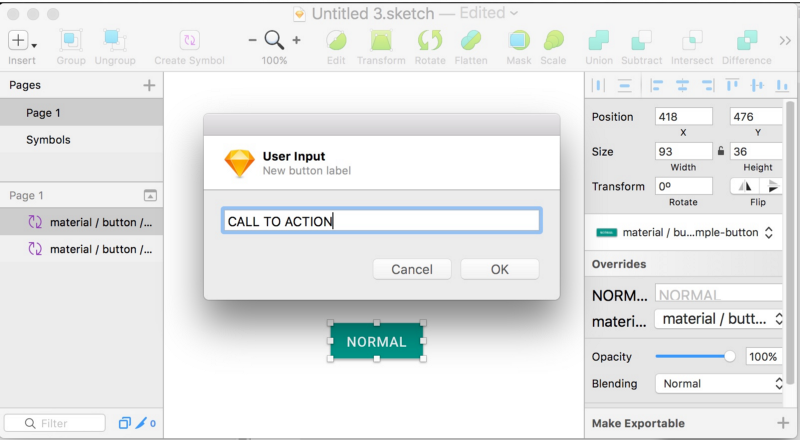Adjust the Opacity slider
This screenshot has height=440, width=800.
point(729,356)
